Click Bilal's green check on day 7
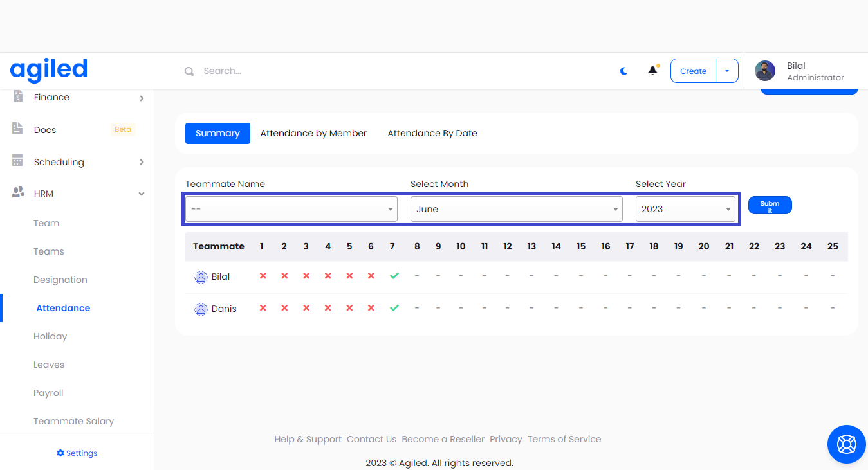The width and height of the screenshot is (868, 470). (x=394, y=276)
